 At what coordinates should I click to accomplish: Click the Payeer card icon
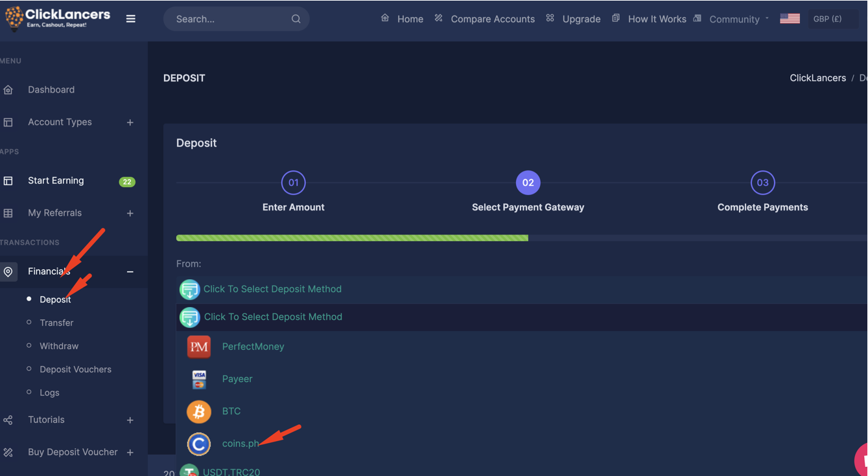click(x=199, y=379)
